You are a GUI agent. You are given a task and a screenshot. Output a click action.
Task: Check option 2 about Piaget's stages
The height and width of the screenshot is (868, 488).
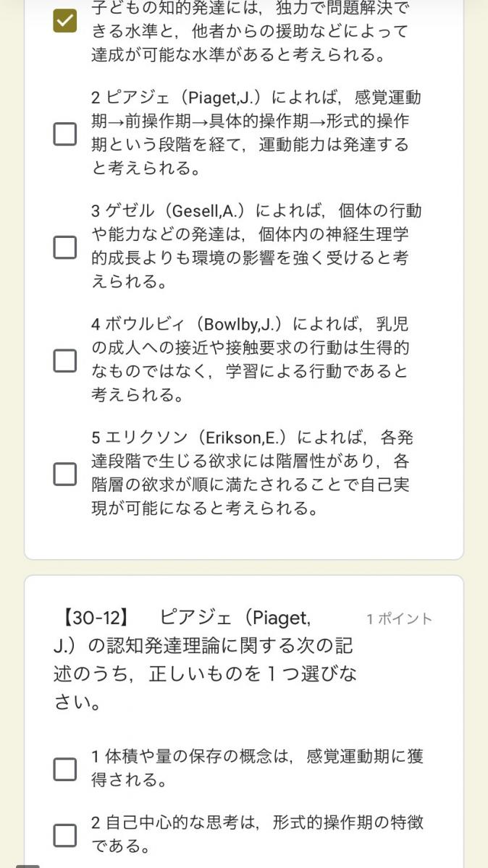tap(65, 133)
